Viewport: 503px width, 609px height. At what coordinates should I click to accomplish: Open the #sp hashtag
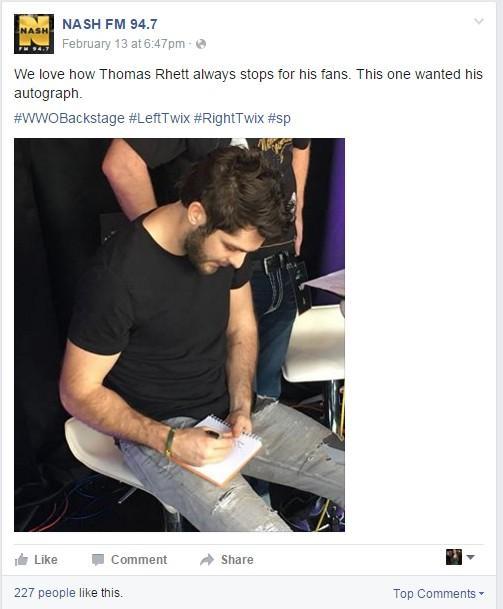[279, 118]
